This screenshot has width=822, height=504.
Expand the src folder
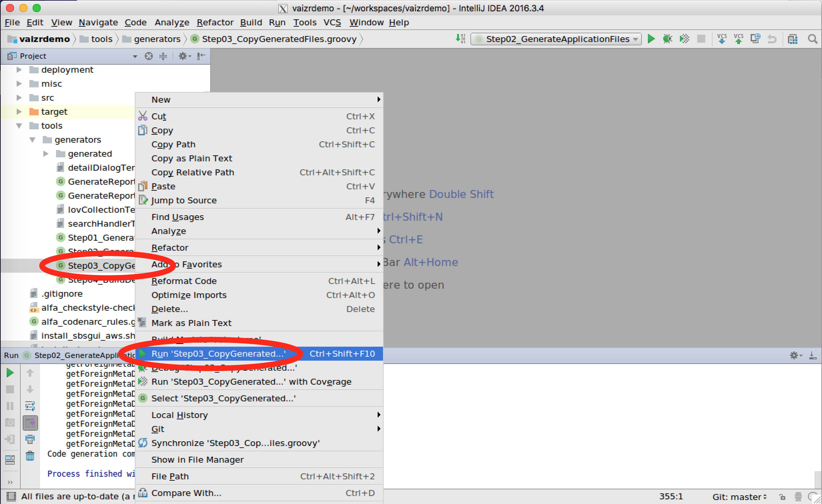coord(19,98)
